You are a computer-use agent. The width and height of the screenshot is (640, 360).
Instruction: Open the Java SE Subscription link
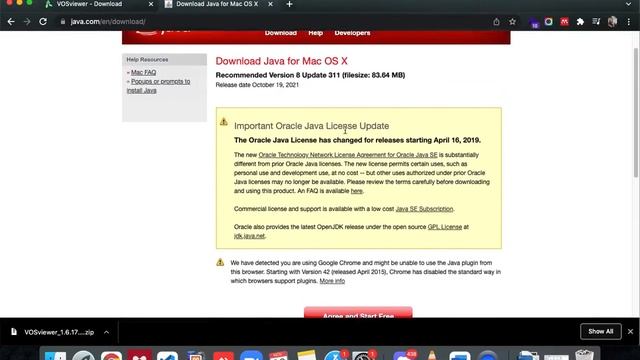424,209
